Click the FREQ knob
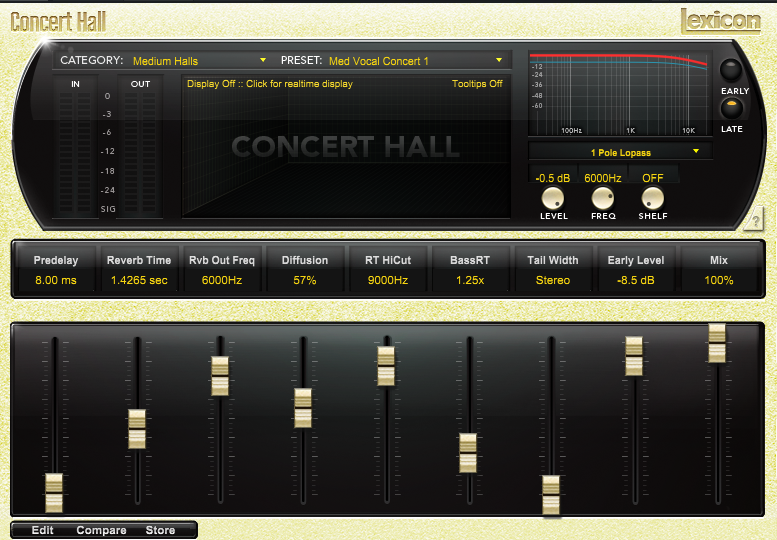777x540 pixels. [x=602, y=197]
